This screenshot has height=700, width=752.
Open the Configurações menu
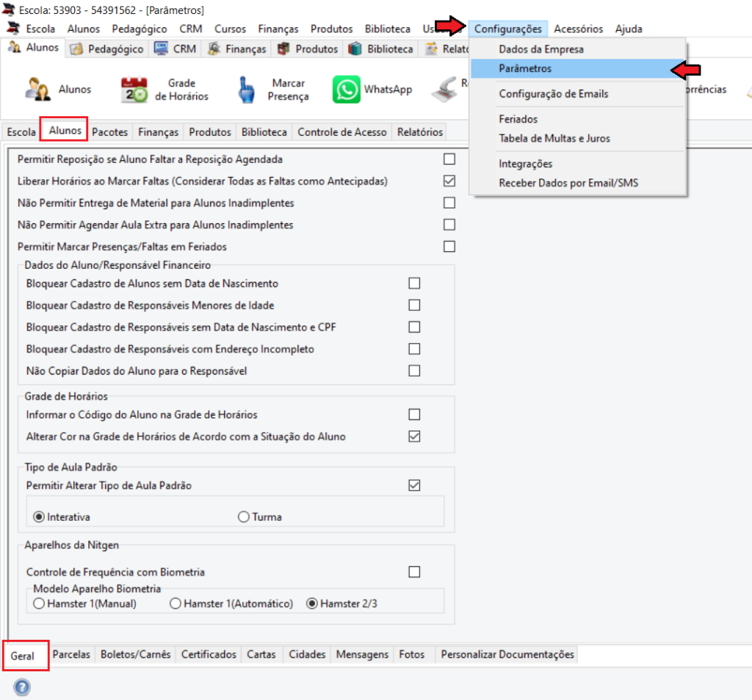(508, 29)
